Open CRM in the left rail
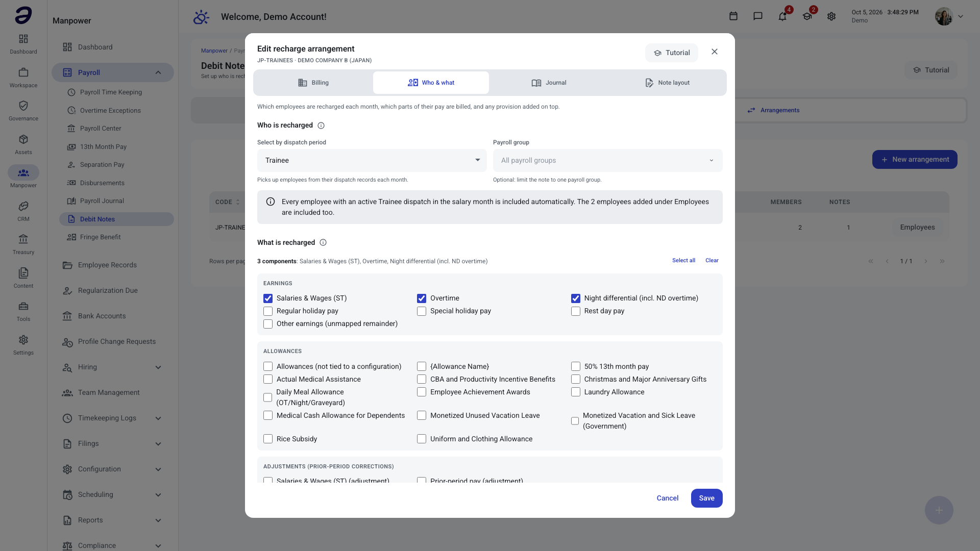The image size is (980, 551). [x=23, y=211]
